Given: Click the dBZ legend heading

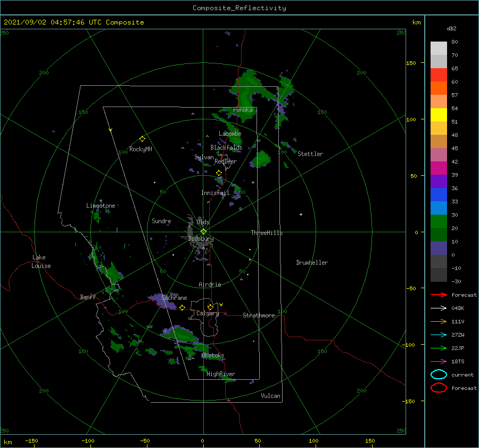Looking at the screenshot, I should 451,28.
